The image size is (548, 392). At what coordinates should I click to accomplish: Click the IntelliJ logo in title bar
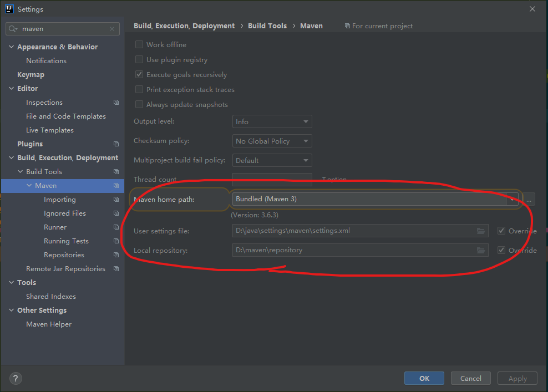(x=9, y=9)
